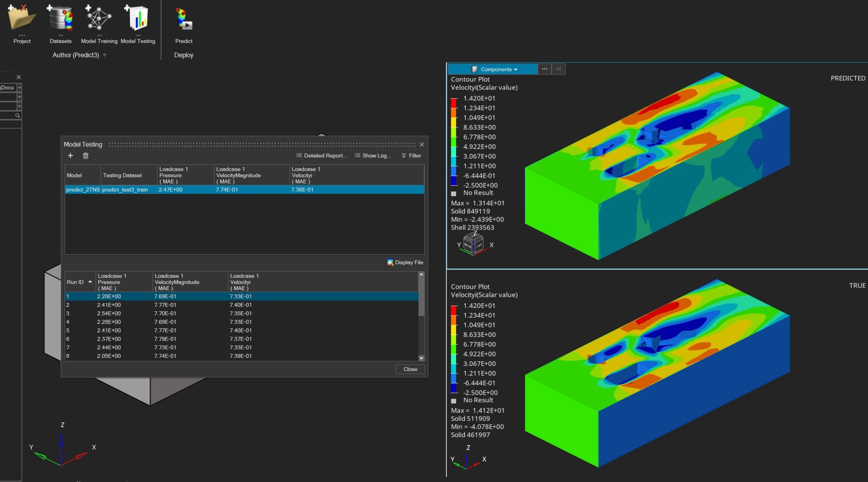Open the Components selector dropdown
Viewport: 868px width, 482px height.
pos(493,69)
